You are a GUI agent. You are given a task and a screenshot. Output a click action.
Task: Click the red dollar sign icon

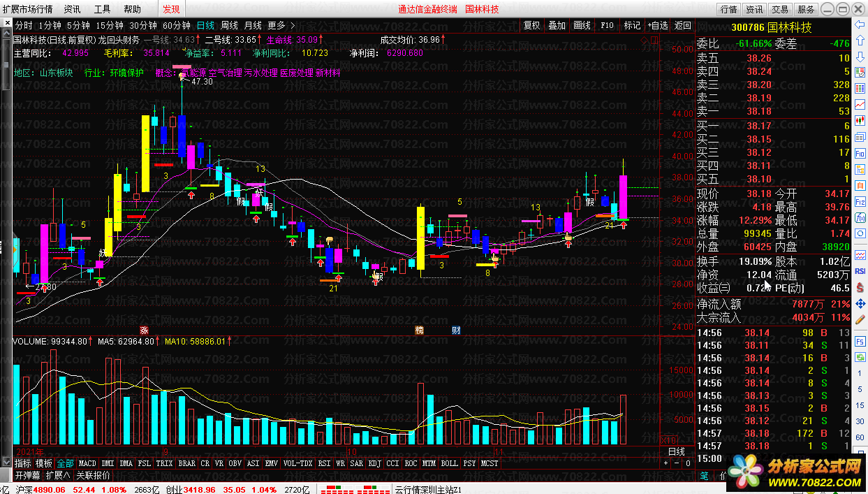(860, 287)
